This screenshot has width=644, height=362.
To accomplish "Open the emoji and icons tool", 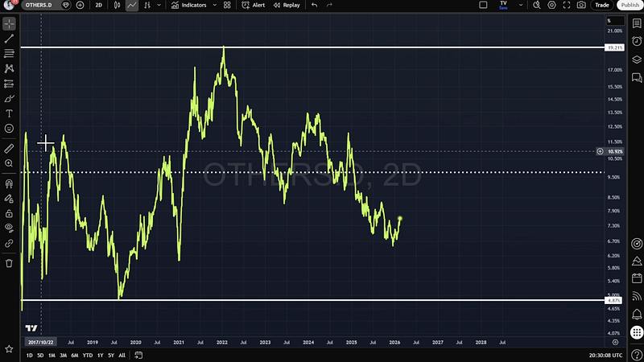I will (x=9, y=129).
